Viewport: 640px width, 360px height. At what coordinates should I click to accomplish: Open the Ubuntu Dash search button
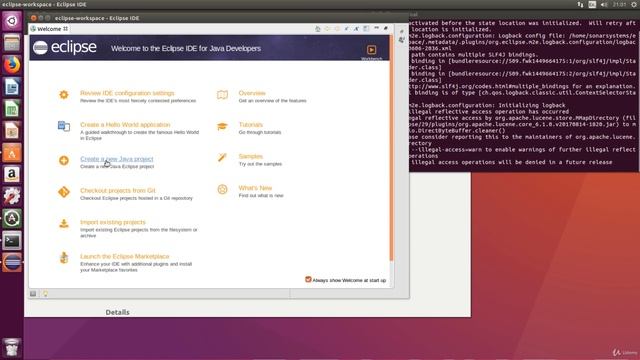coord(12,21)
